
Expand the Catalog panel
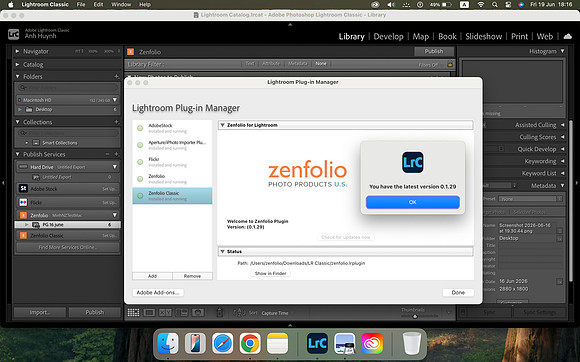click(17, 64)
